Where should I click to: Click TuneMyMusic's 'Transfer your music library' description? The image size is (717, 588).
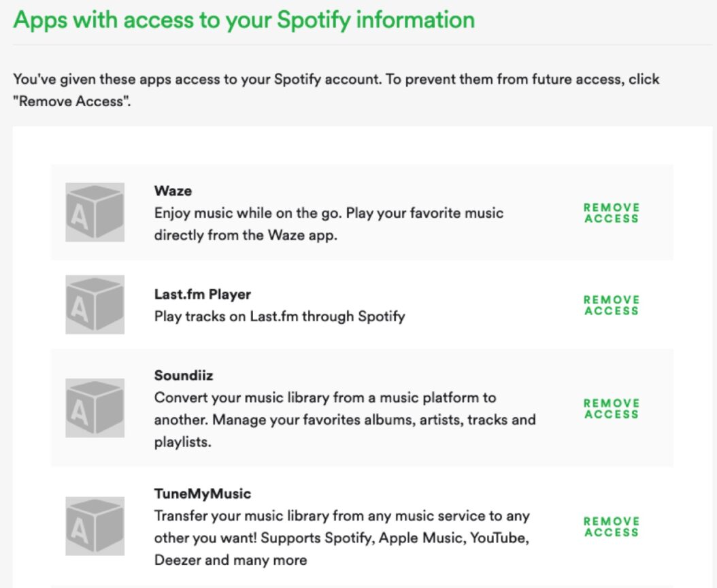coord(341,538)
